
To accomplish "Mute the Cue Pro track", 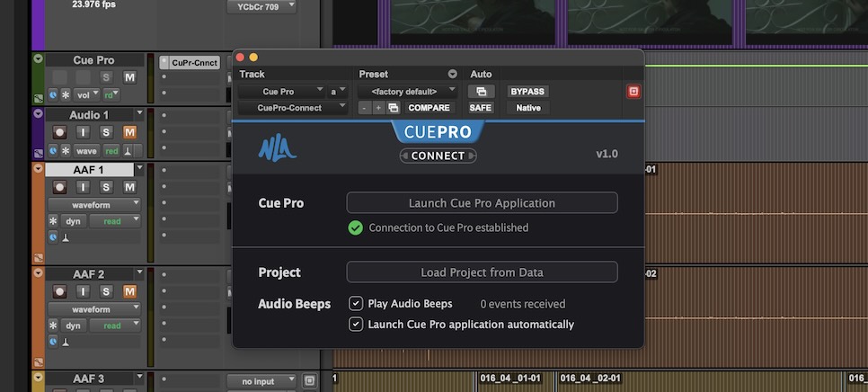I will point(129,77).
